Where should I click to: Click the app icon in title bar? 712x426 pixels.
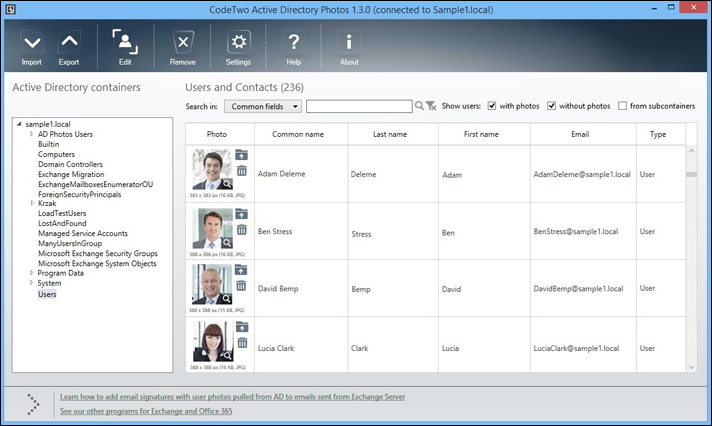tap(10, 9)
